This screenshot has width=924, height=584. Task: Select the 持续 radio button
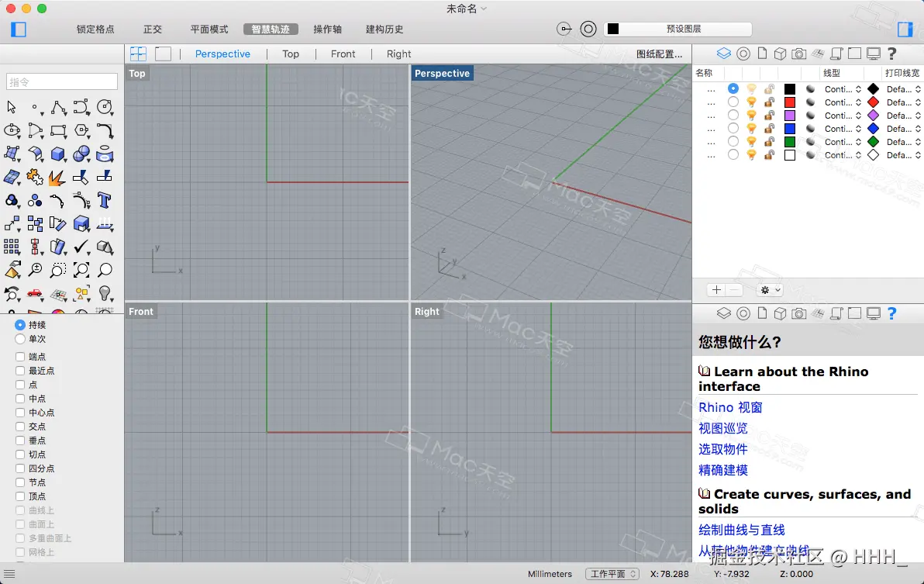pyautogui.click(x=20, y=325)
